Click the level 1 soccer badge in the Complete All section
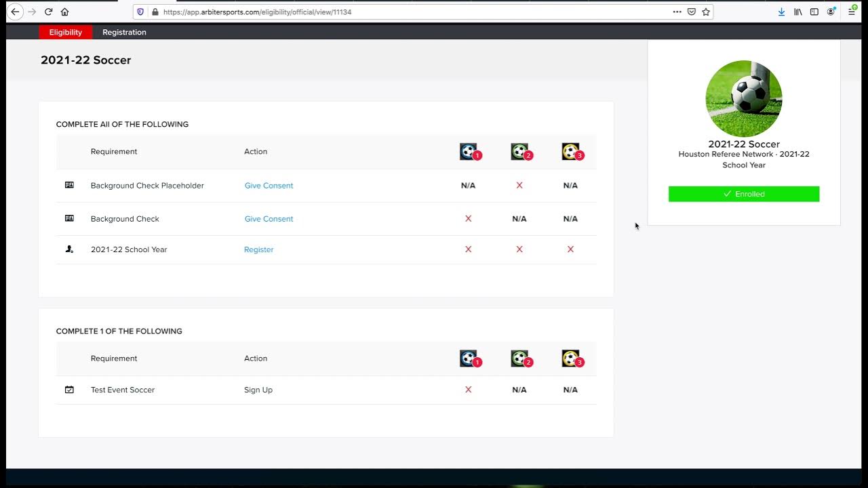Image resolution: width=868 pixels, height=488 pixels. pyautogui.click(x=470, y=152)
